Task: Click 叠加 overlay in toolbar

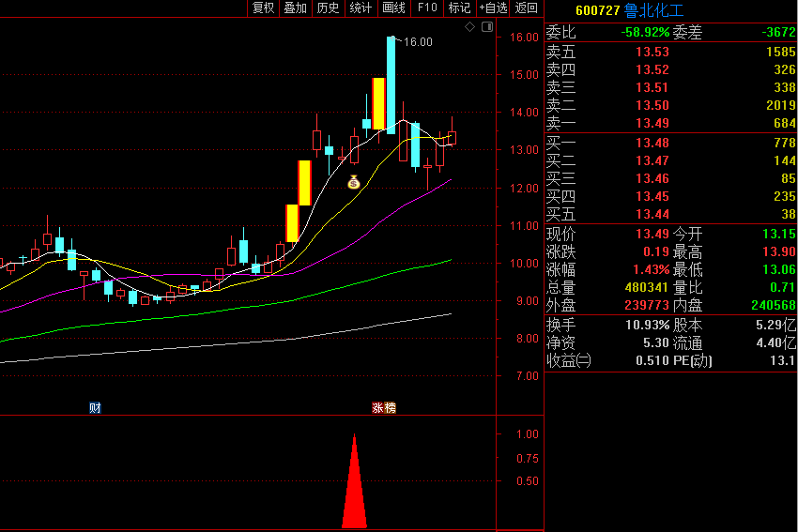Action: tap(295, 8)
